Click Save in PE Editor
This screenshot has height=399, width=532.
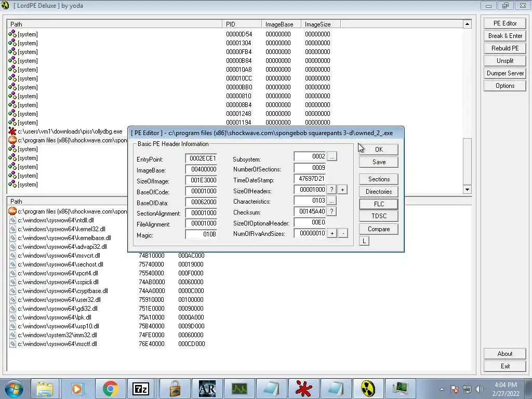379,162
